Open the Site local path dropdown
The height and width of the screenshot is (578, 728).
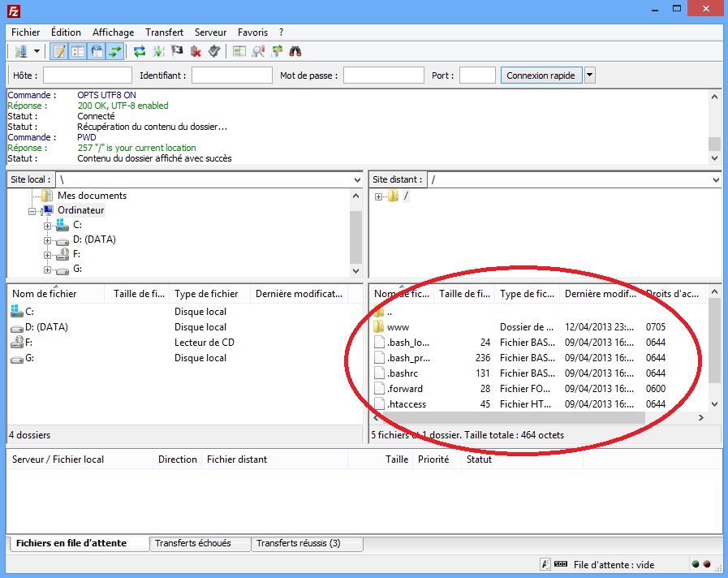click(357, 179)
